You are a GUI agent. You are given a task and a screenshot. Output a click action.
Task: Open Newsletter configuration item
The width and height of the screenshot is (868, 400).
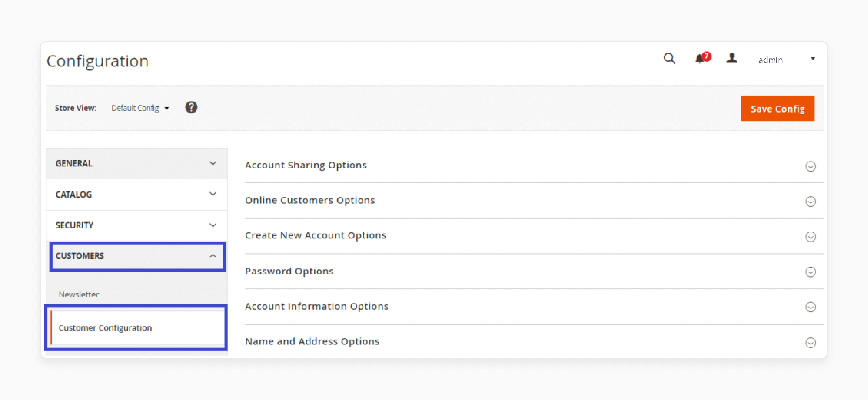tap(79, 294)
